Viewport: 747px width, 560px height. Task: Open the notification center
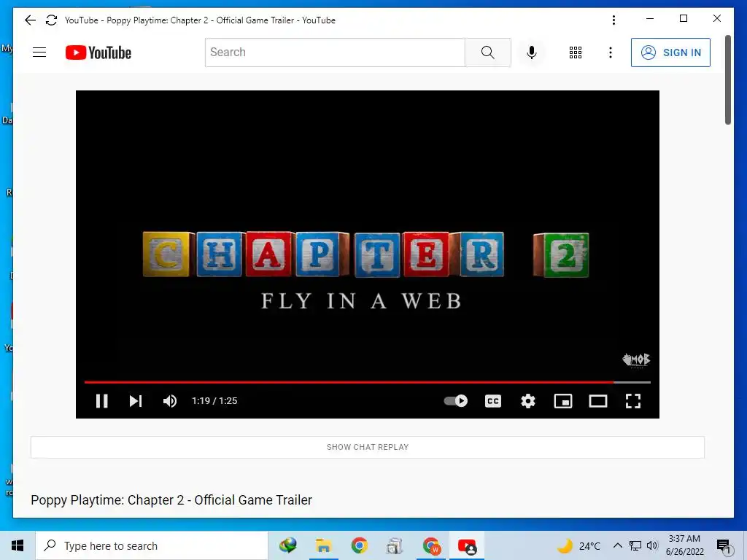tap(723, 545)
